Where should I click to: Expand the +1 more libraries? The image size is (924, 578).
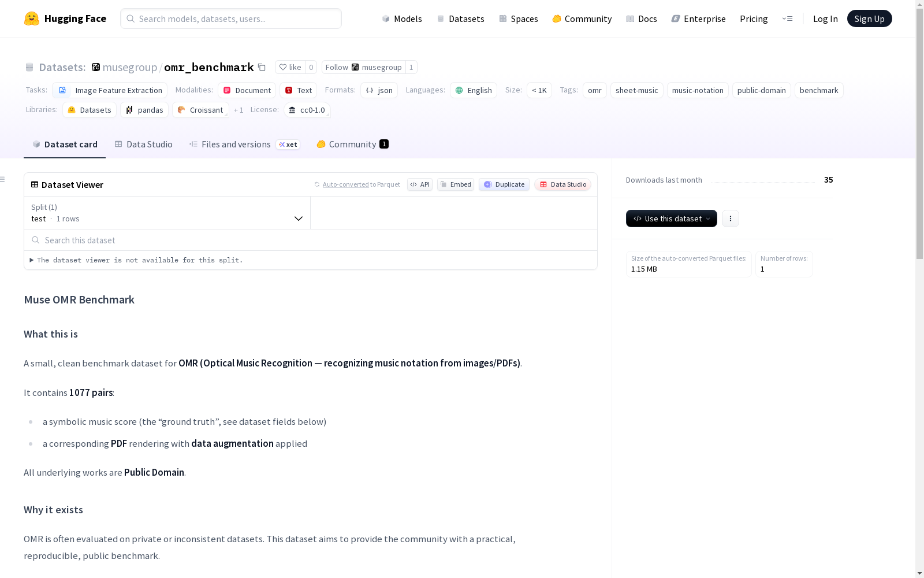[239, 110]
